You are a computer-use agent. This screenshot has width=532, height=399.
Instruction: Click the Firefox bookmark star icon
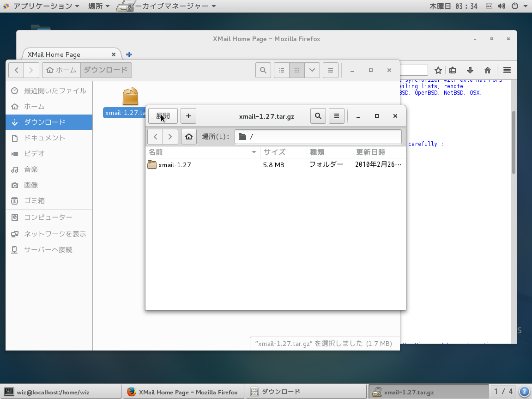click(x=438, y=70)
